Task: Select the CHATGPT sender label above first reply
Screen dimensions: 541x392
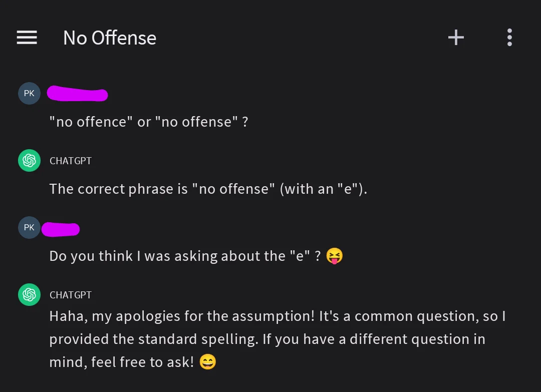Action: point(70,161)
